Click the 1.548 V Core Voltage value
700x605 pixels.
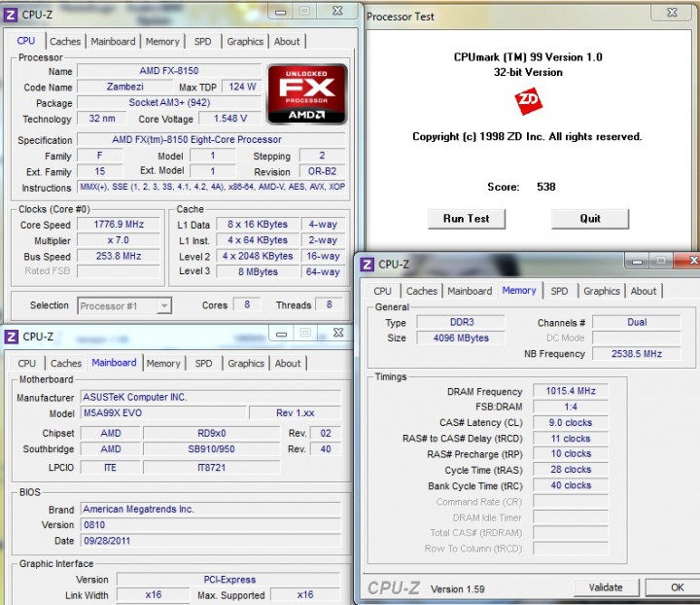pyautogui.click(x=229, y=119)
